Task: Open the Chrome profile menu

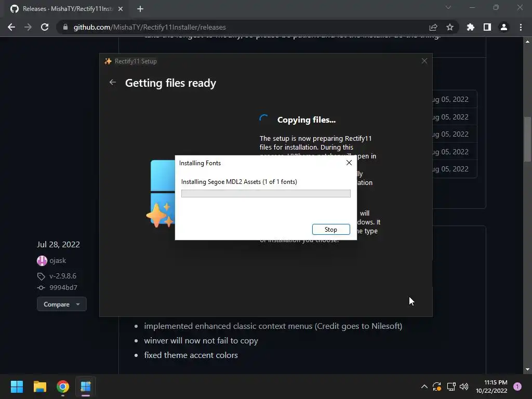Action: point(504,27)
